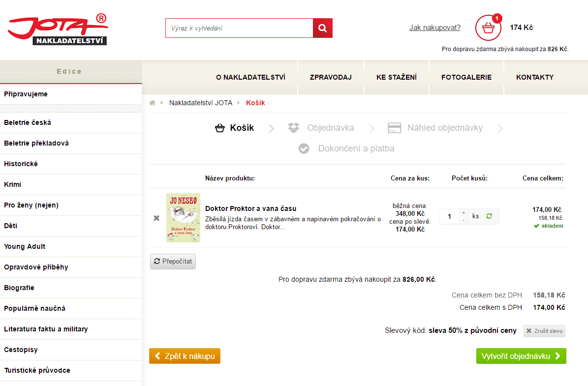Click the Objednávka step box icon
588x386 pixels.
(294, 128)
